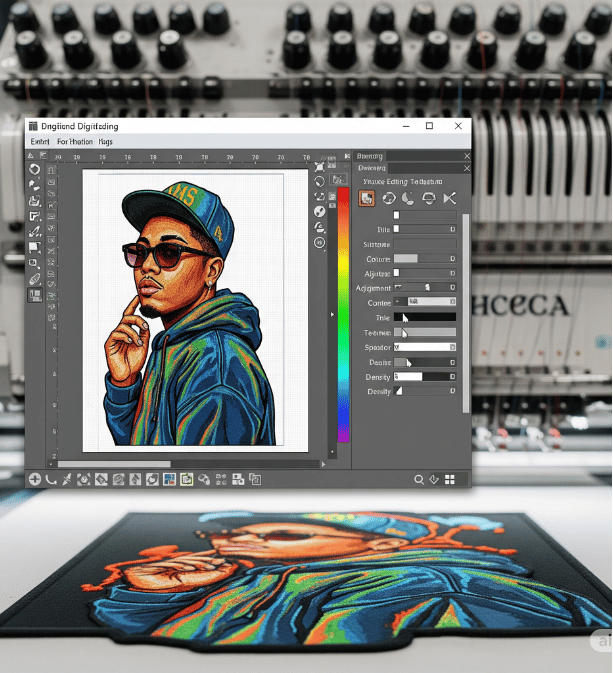This screenshot has height=673, width=613.
Task: Click the plus icon in the bottom toolbar
Action: coord(35,480)
